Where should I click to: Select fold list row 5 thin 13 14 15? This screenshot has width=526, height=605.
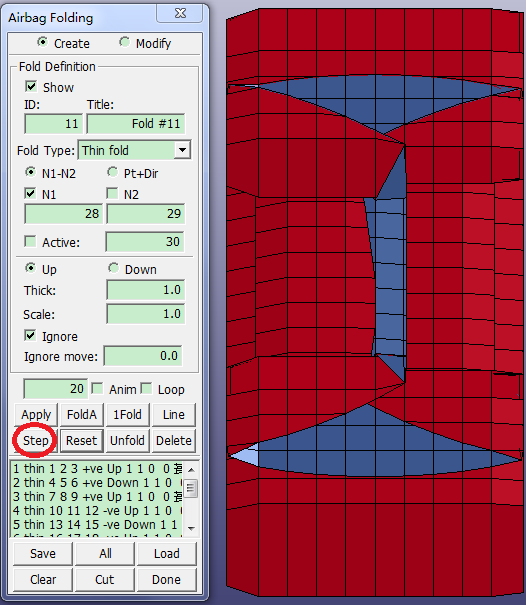click(96, 525)
